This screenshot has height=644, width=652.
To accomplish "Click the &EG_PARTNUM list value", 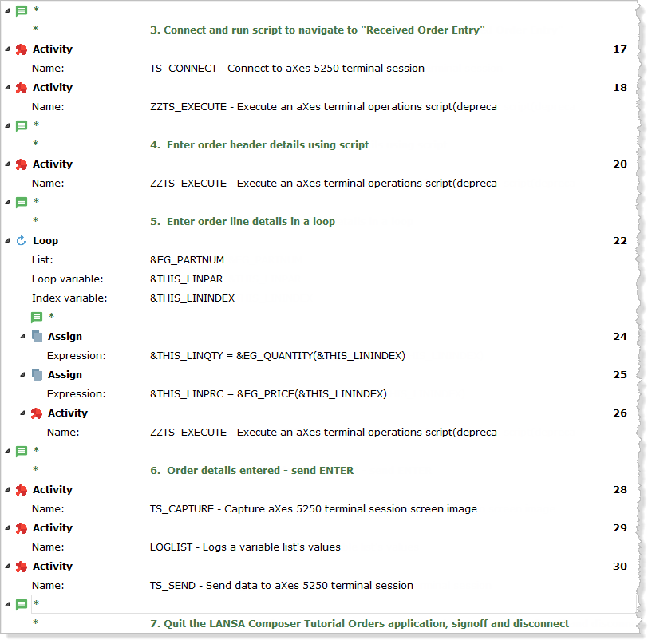I will tap(187, 260).
